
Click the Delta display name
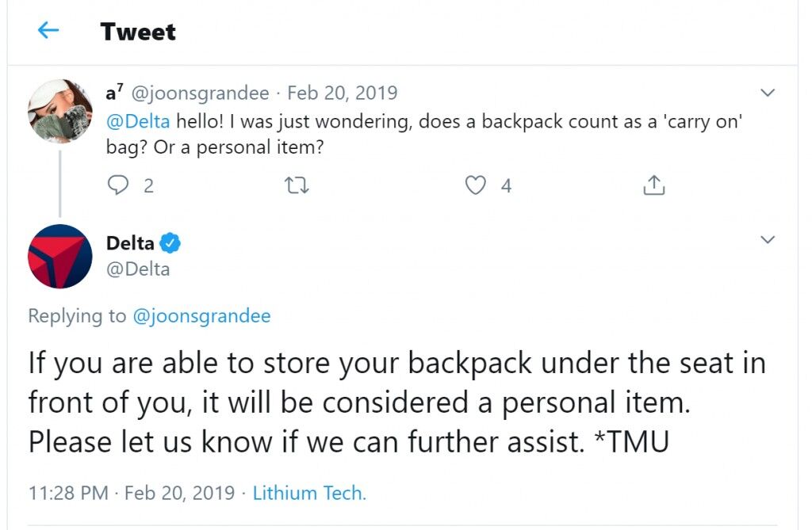click(x=130, y=242)
